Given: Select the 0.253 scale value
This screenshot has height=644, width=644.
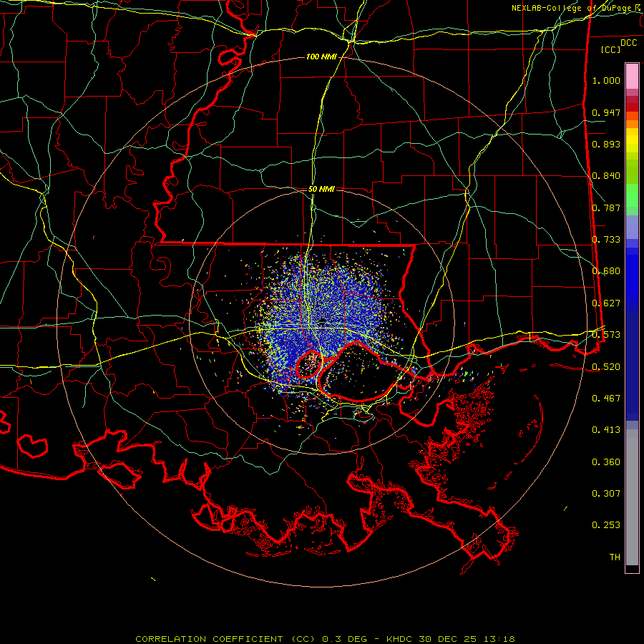Looking at the screenshot, I should (x=606, y=525).
